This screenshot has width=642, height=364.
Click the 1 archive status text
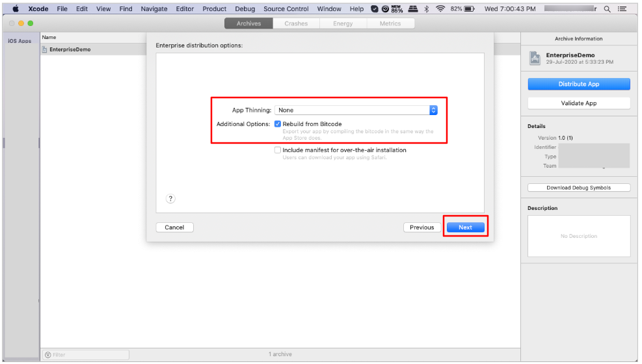coord(280,354)
